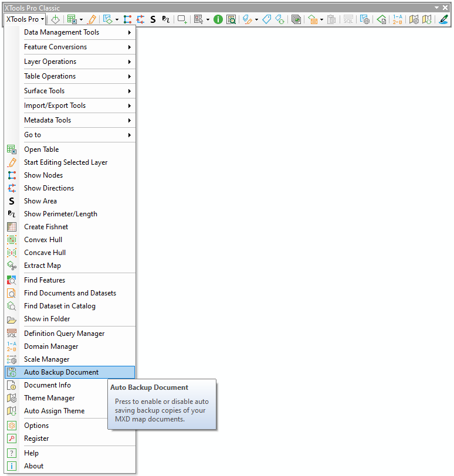Open Definition Query Manager from menu
Screen dimensions: 454x476
tap(70, 334)
